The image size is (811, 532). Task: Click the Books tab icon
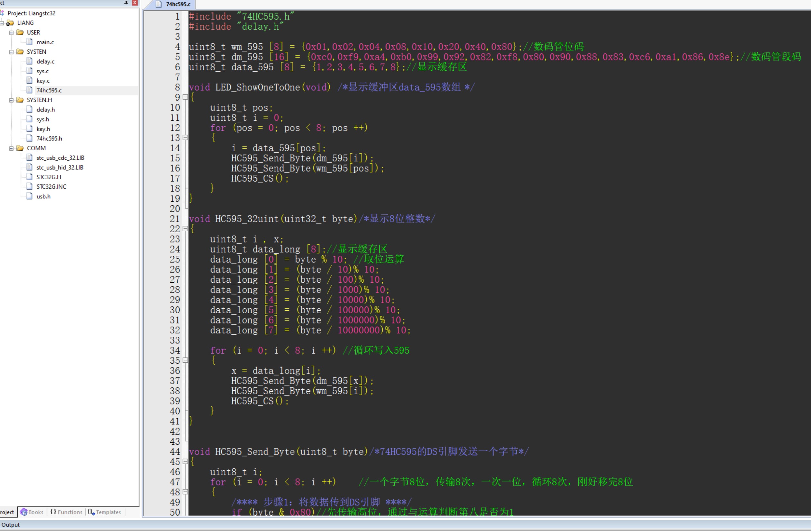pos(23,512)
